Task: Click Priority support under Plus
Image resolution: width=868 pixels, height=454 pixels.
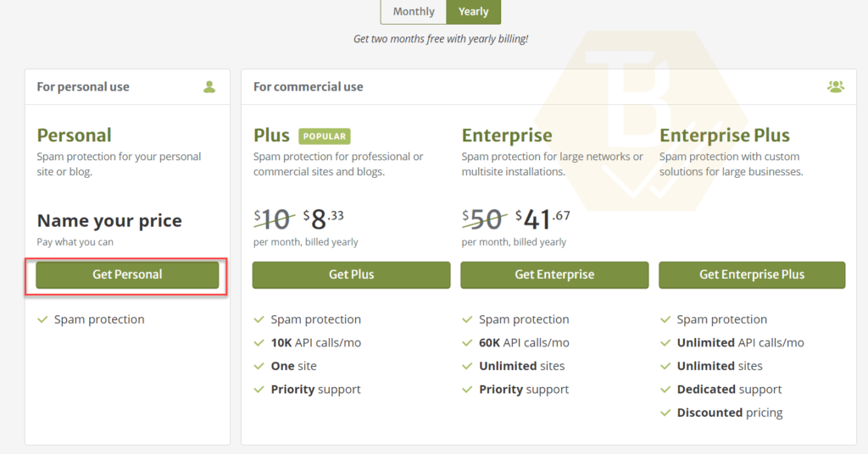Action: 315,390
